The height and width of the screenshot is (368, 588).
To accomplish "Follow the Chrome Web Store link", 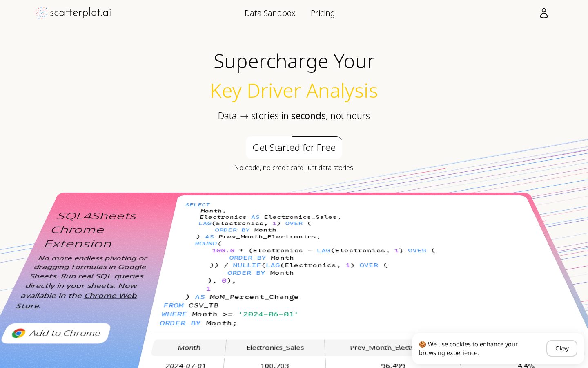I will tap(76, 301).
